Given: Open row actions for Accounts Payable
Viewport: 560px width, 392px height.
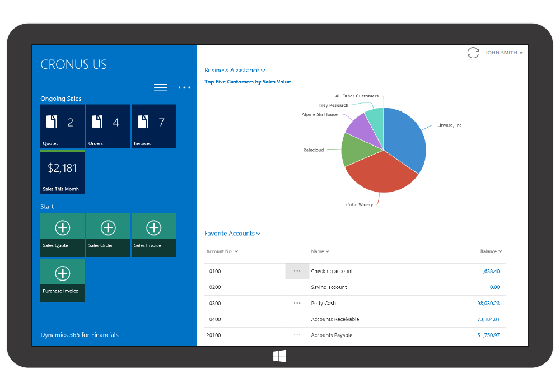Looking at the screenshot, I should pyautogui.click(x=297, y=335).
